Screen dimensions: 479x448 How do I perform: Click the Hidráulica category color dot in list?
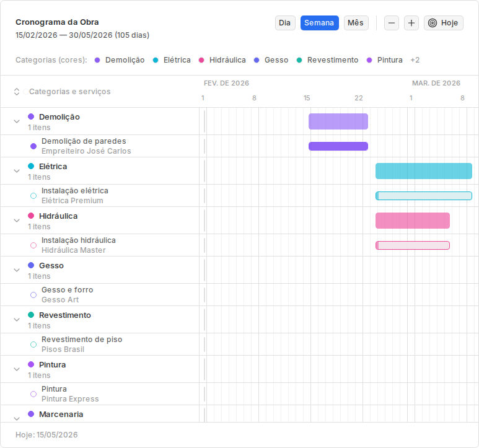tap(31, 216)
